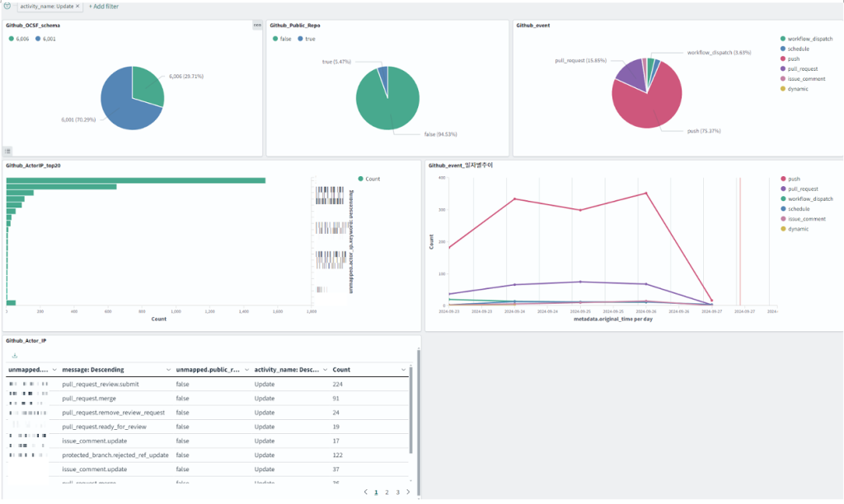The image size is (844, 504).
Task: Go to next table page arrow
Action: coord(408,492)
